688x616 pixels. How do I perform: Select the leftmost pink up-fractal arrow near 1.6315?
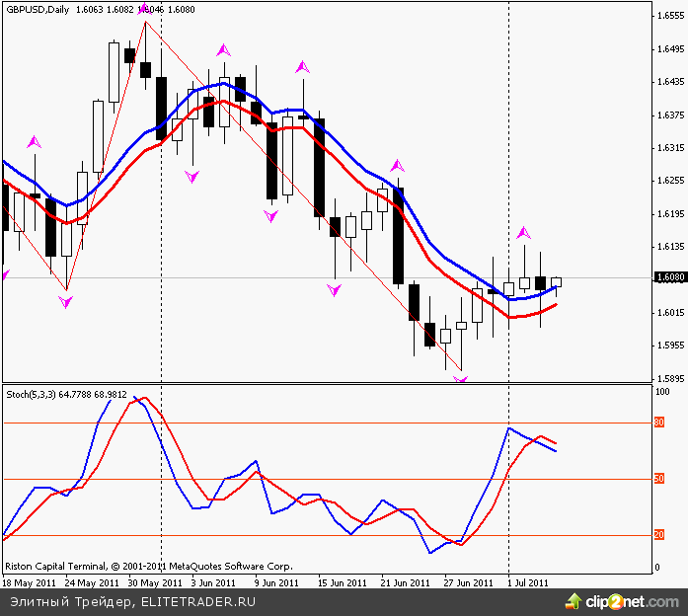pos(36,142)
